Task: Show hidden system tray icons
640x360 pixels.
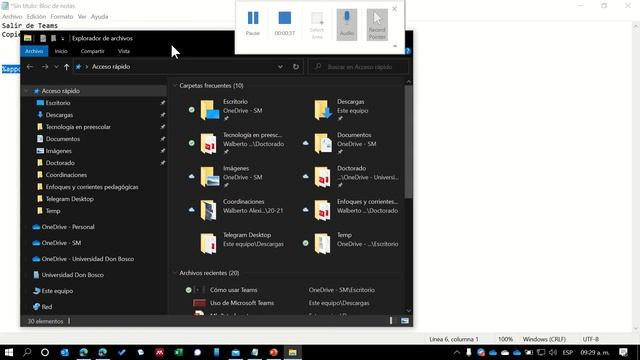Action: click(456, 352)
